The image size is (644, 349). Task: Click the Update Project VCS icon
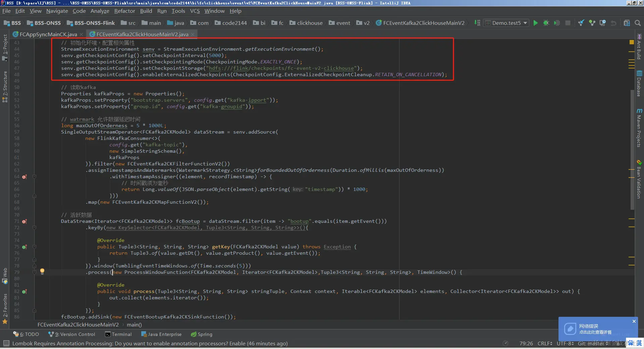[581, 23]
